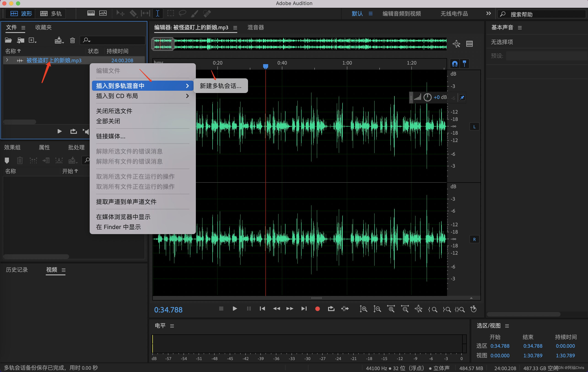Switch to the 收藏夹 tab
588x372 pixels.
point(43,27)
